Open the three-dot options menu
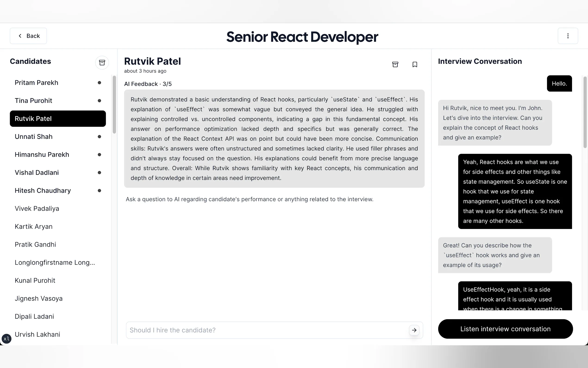 pos(568,36)
